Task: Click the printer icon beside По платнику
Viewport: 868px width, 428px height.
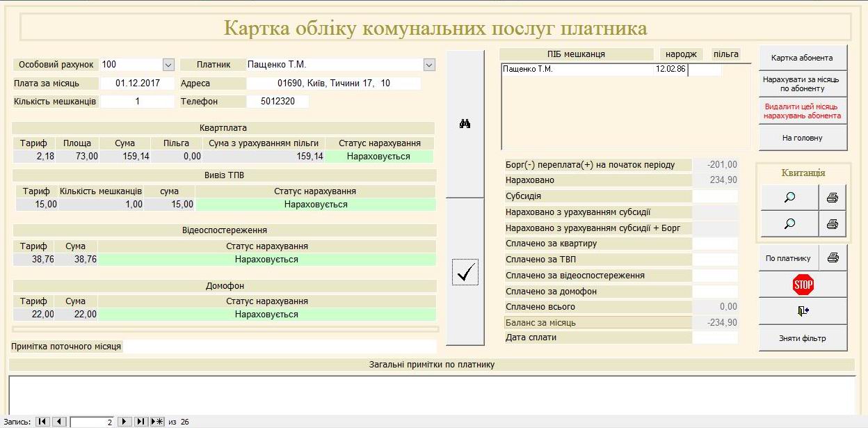Action: (833, 257)
